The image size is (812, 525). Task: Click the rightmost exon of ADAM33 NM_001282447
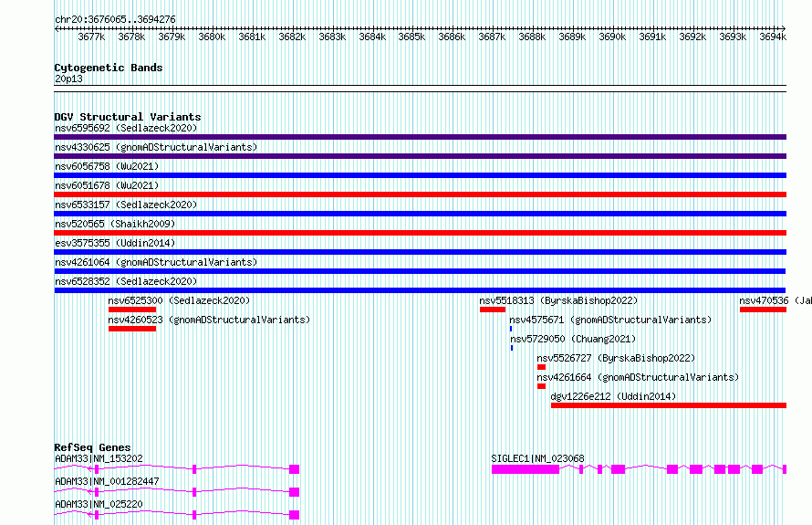[294, 492]
